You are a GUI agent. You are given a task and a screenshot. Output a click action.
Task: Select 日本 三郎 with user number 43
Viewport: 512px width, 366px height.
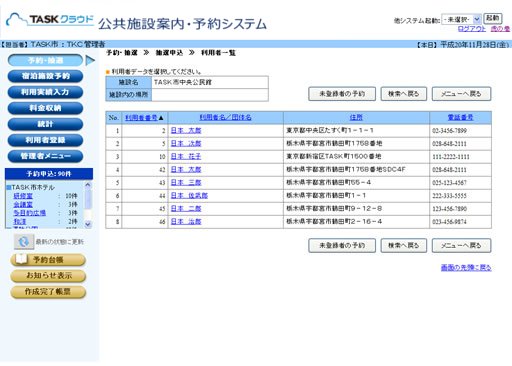(186, 182)
